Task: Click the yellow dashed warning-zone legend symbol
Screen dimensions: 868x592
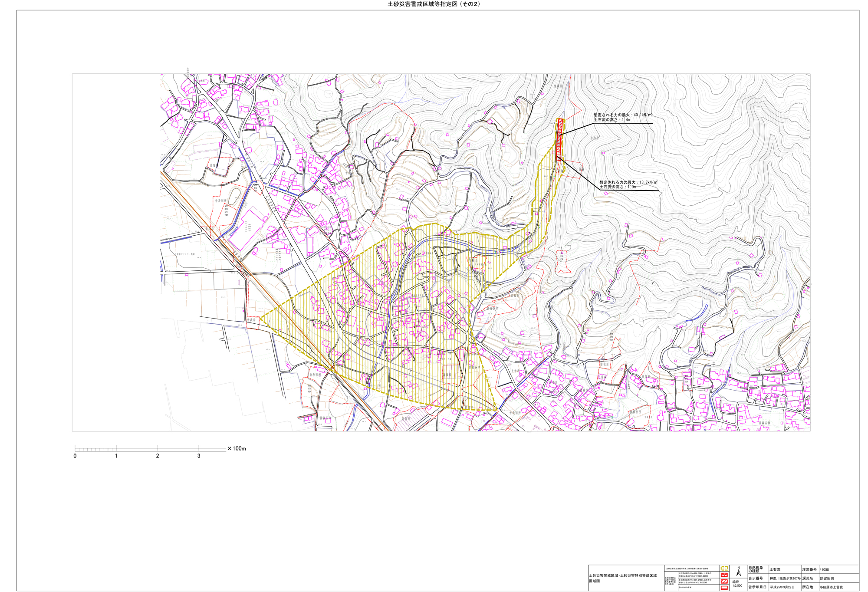Action: tap(724, 568)
